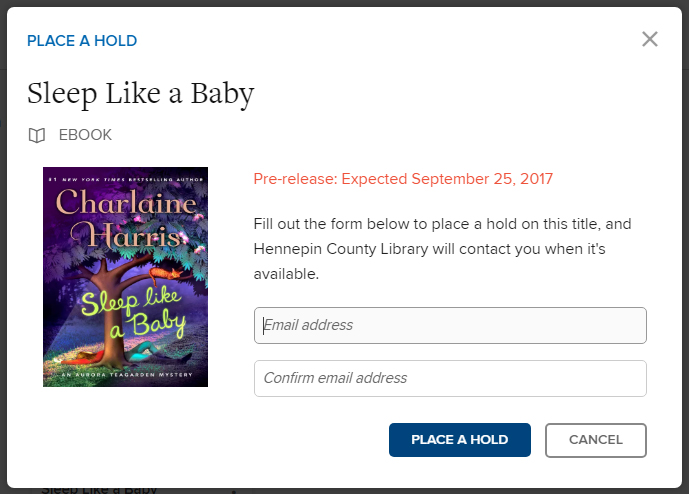Screen dimensions: 689x494
Task: Click the open-book ebook icon
Action: tap(37, 135)
